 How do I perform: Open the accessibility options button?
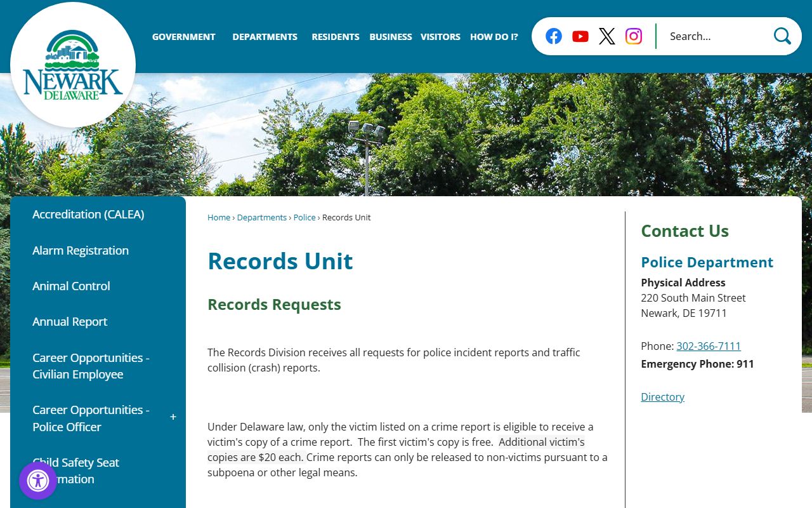coord(38,481)
